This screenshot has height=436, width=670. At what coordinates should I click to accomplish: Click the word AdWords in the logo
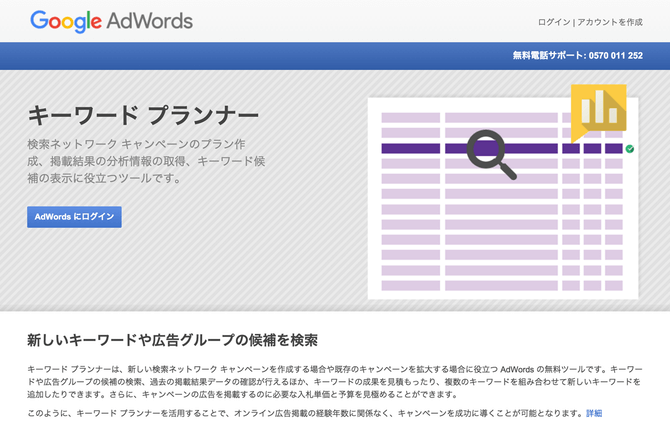(152, 20)
